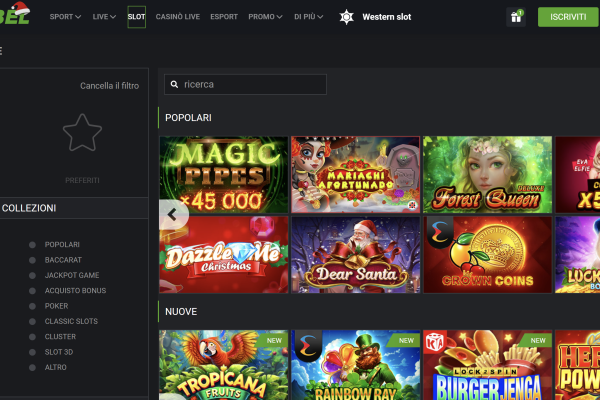
Task: Click the Nuove section heading
Action: (x=181, y=312)
